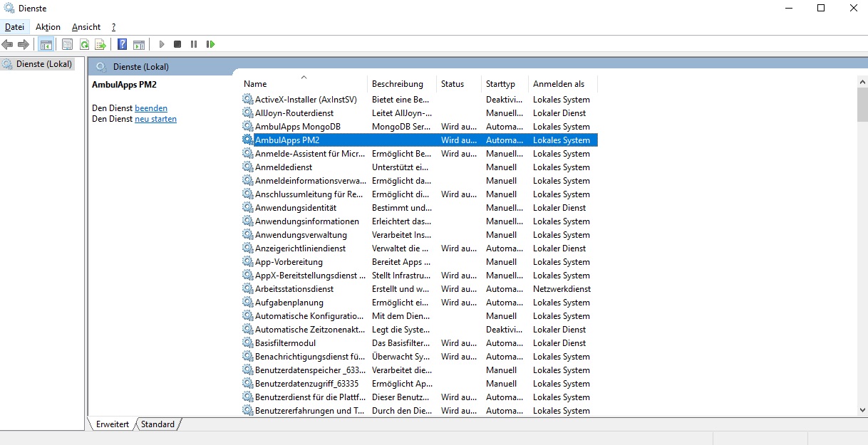
Task: Click the gear icon of Anwendungsidentität
Action: point(248,208)
